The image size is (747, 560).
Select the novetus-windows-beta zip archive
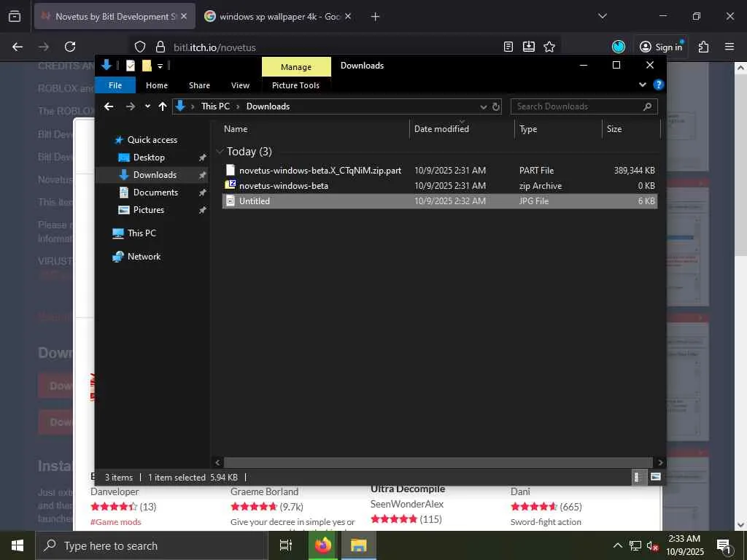coord(439,186)
